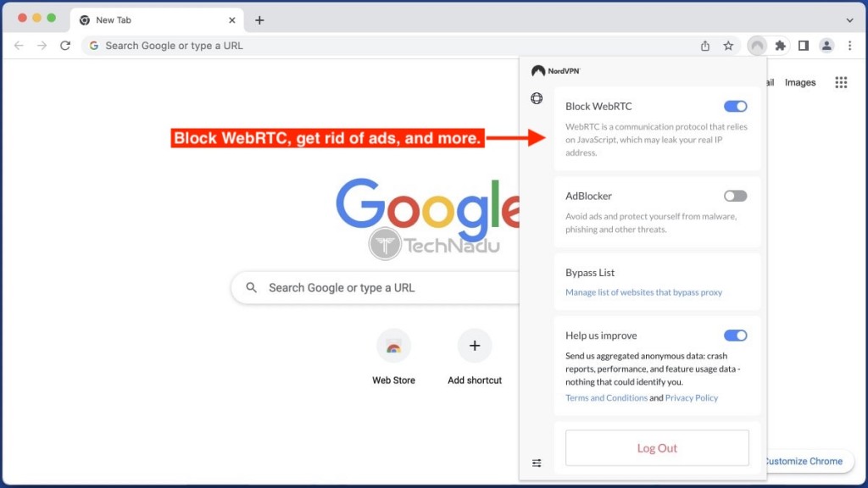The image size is (868, 488).
Task: Focus the Google search box
Action: [376, 288]
